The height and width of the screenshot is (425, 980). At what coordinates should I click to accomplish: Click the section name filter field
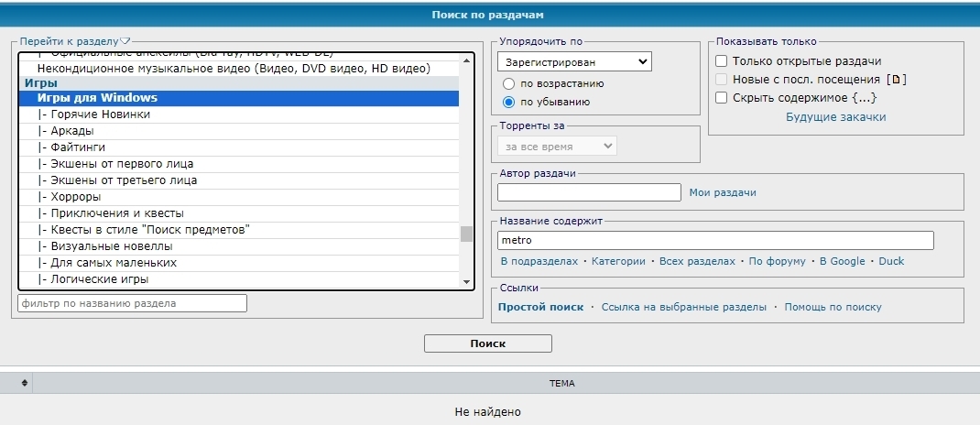pyautogui.click(x=133, y=303)
